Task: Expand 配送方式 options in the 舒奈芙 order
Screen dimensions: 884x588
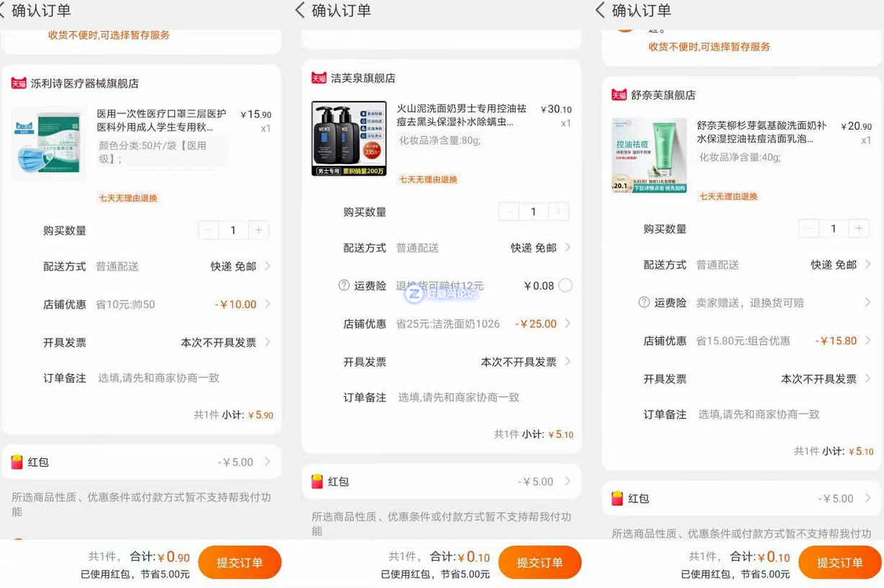Action: pyautogui.click(x=867, y=264)
